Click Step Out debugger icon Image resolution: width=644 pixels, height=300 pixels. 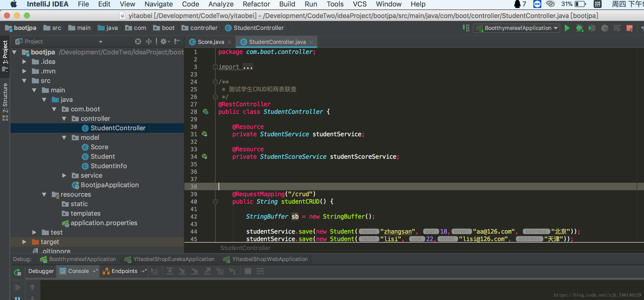207,271
